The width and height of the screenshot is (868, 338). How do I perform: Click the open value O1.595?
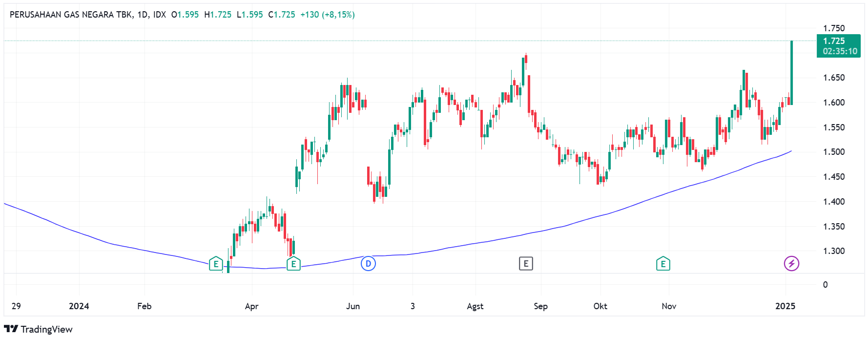[x=185, y=15]
